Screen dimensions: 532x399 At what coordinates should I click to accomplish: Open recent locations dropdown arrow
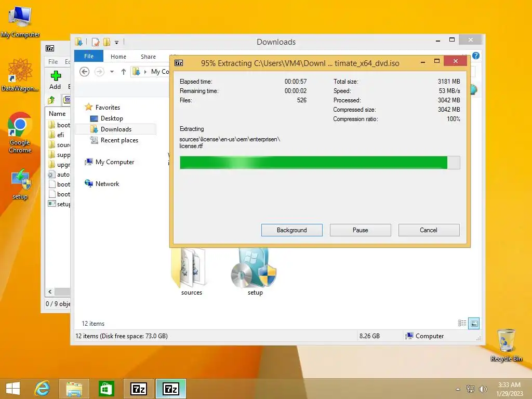[112, 72]
